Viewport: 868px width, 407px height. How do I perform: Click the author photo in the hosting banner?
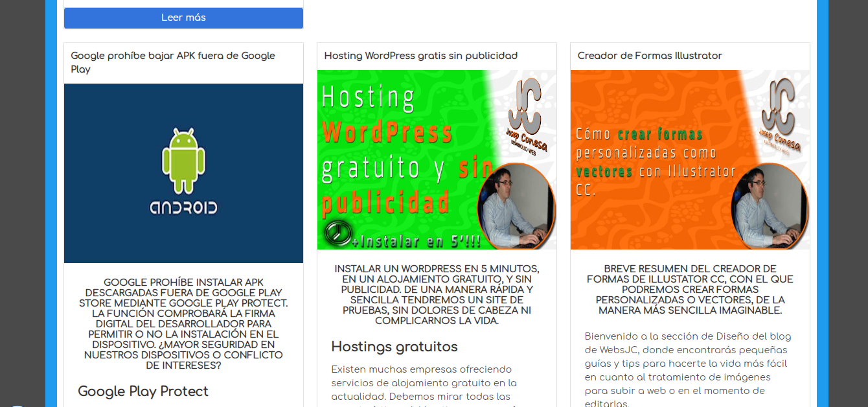(x=516, y=207)
